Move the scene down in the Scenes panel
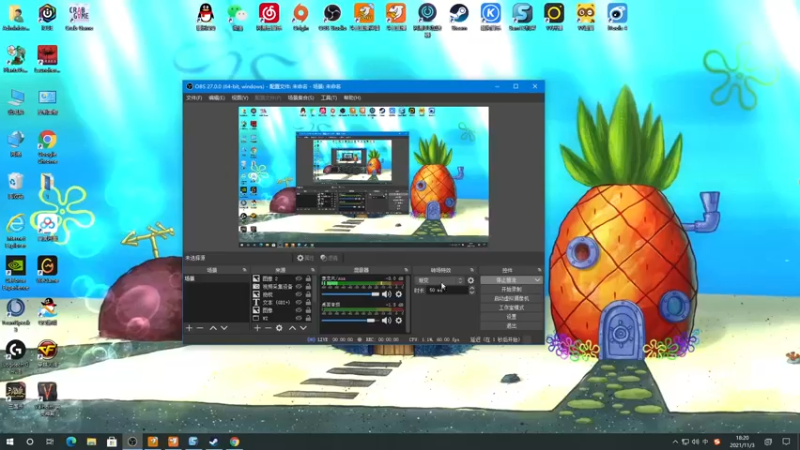Screen dimensions: 800x450 point(224,328)
